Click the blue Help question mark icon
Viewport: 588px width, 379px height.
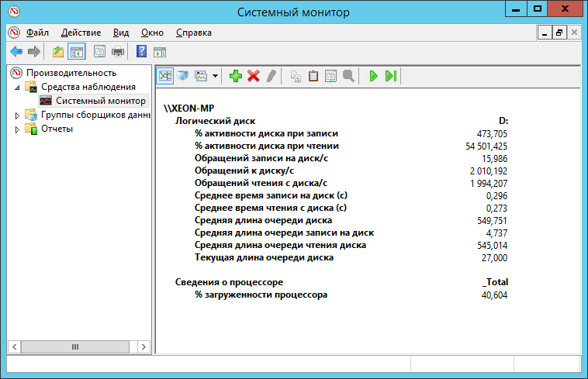coord(141,52)
